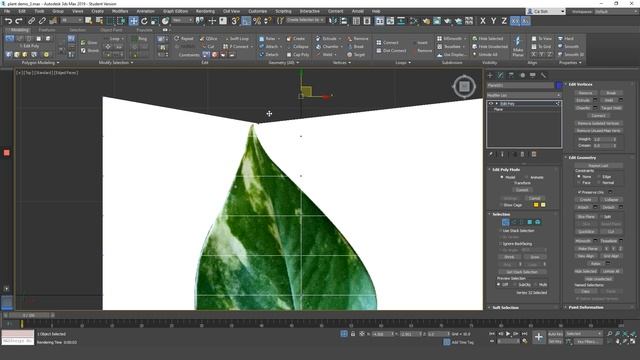
Task: Open the Utilities command panel tab
Action: tap(543, 75)
